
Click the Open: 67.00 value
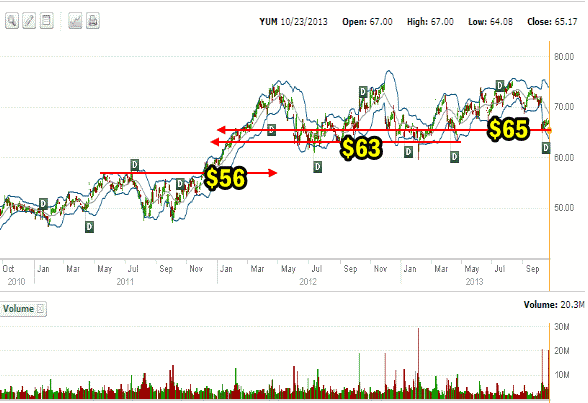(367, 22)
